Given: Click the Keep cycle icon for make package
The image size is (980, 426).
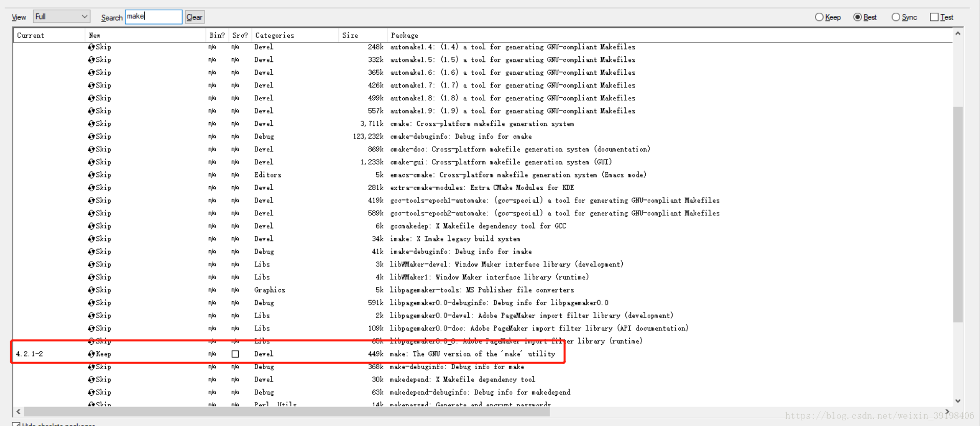Looking at the screenshot, I should pos(91,354).
